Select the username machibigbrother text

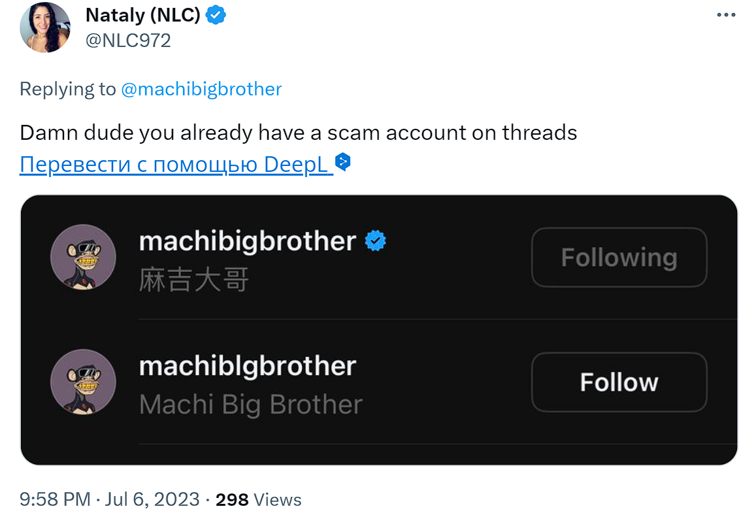pyautogui.click(x=249, y=241)
